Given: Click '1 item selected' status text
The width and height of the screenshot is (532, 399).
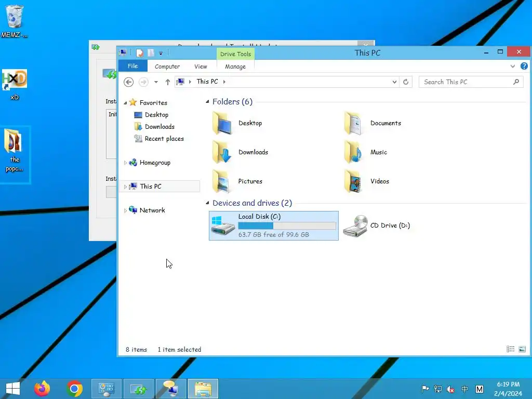Looking at the screenshot, I should 179,350.
